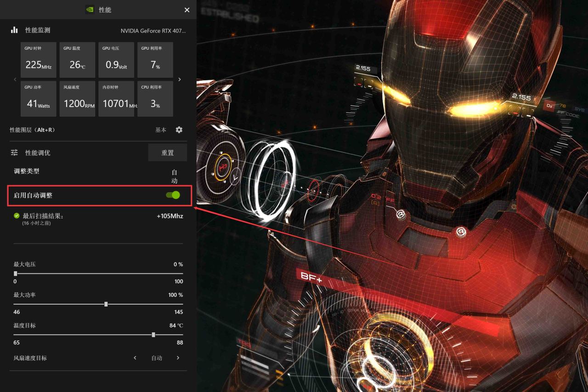Open performance overlay settings gear
588x392 pixels.
pyautogui.click(x=179, y=130)
